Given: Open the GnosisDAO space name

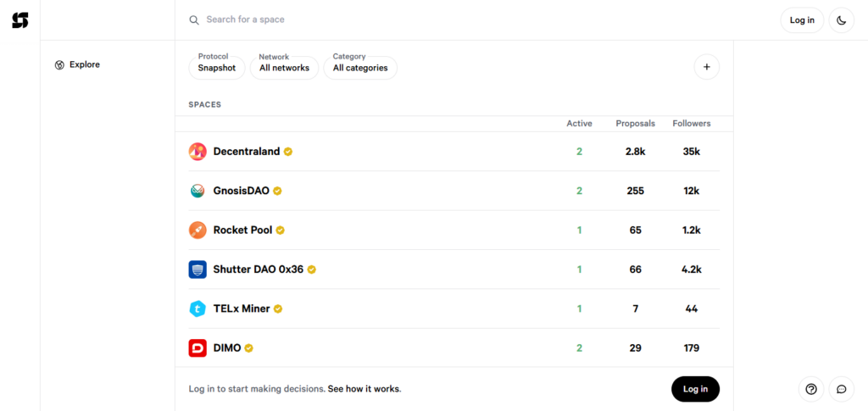Looking at the screenshot, I should click(x=242, y=191).
